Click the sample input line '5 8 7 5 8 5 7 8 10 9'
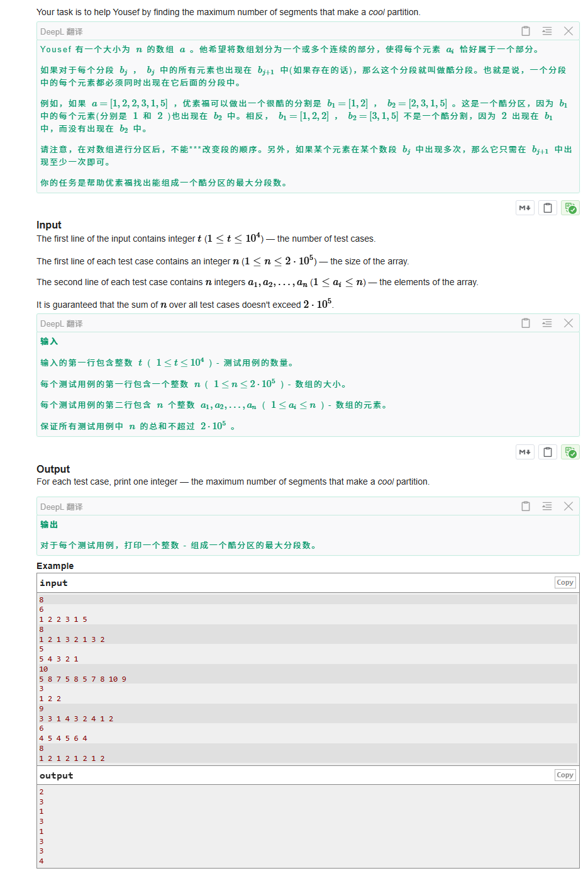 click(x=83, y=679)
